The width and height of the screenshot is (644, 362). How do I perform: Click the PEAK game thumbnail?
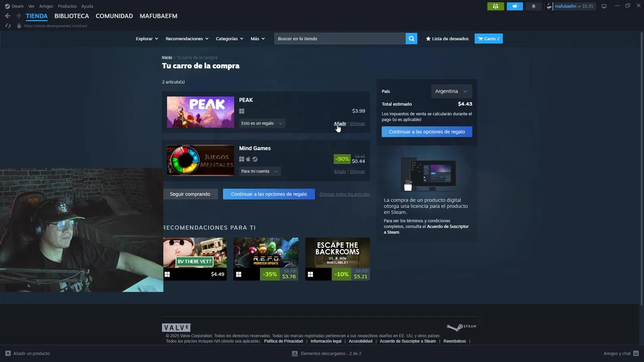click(200, 112)
